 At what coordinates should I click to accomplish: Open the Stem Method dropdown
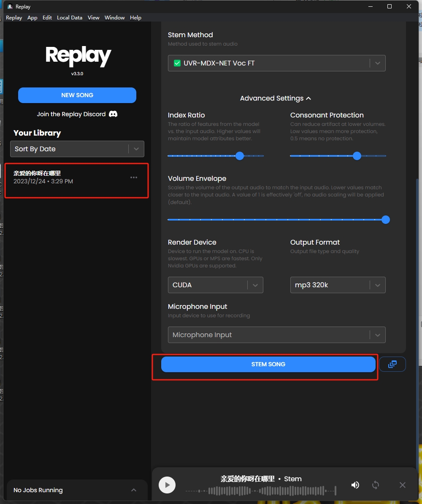pyautogui.click(x=276, y=63)
